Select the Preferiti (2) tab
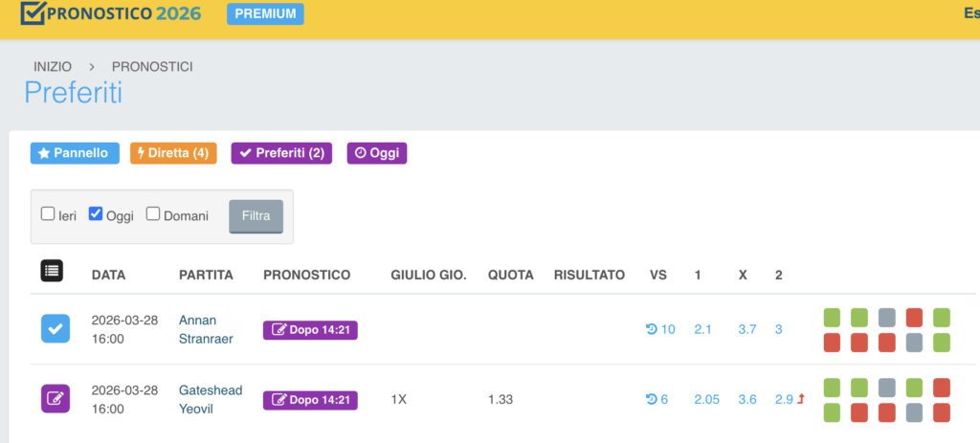The height and width of the screenshot is (443, 980). pyautogui.click(x=281, y=153)
